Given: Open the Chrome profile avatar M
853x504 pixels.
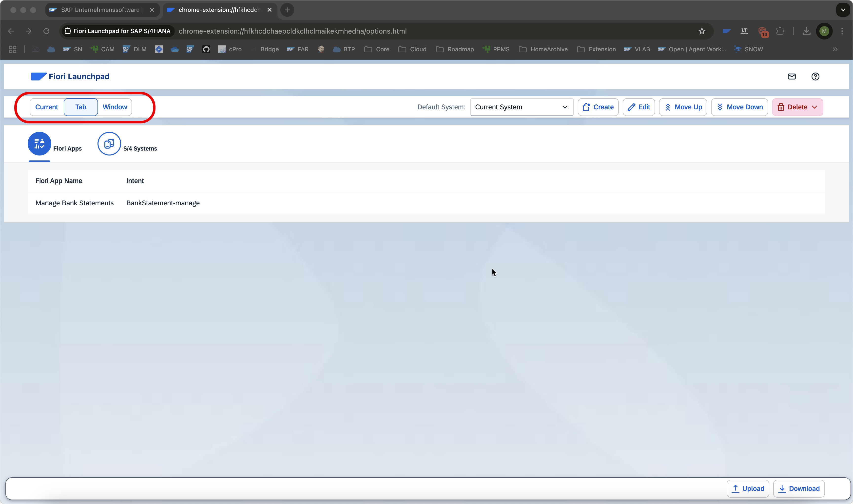Looking at the screenshot, I should (x=824, y=31).
